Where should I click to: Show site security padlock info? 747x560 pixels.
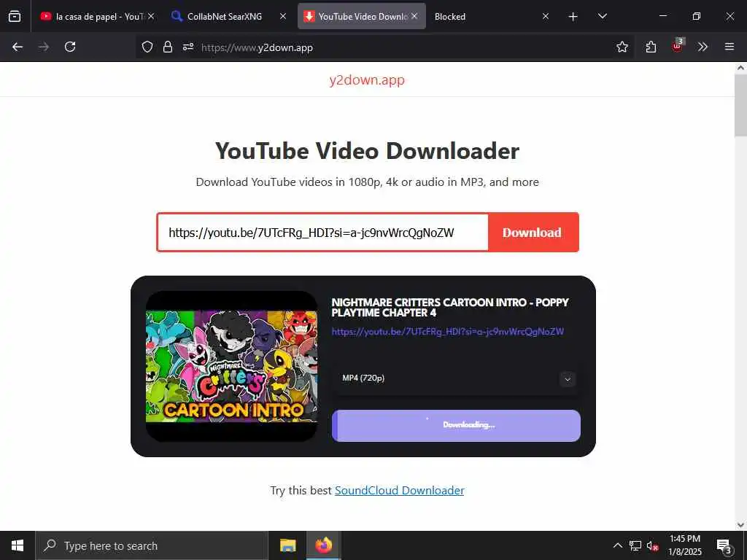pos(168,47)
